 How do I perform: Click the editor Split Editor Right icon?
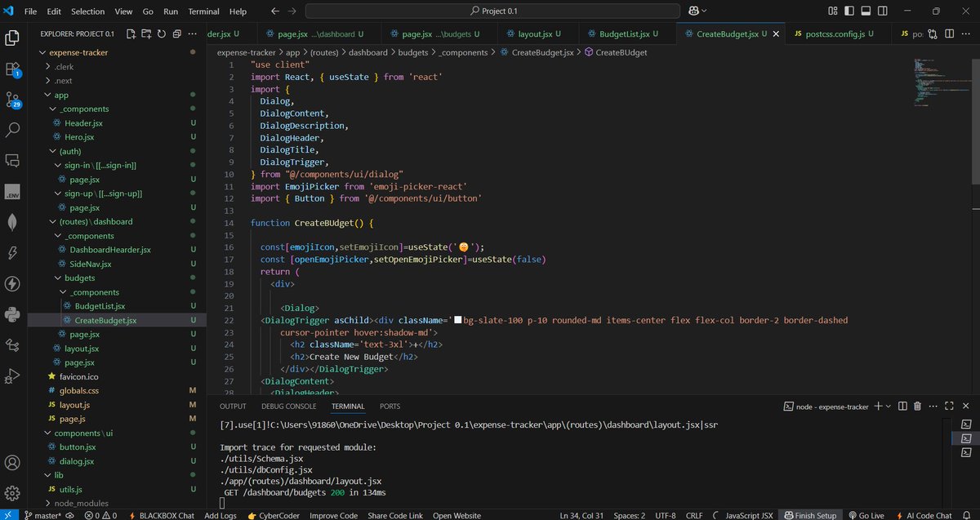pyautogui.click(x=950, y=34)
